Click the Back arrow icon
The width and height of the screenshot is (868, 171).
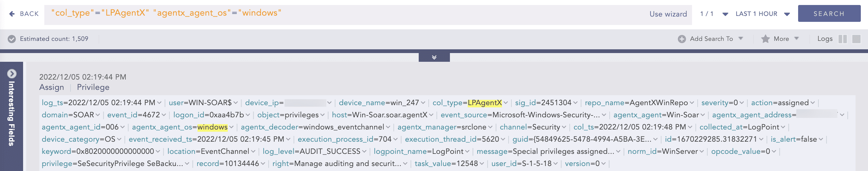12,14
